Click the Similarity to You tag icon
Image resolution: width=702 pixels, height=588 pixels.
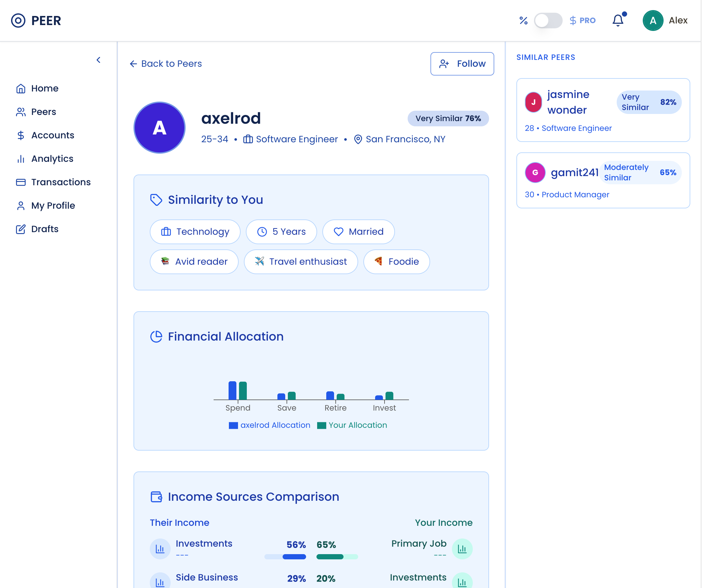coord(156,200)
